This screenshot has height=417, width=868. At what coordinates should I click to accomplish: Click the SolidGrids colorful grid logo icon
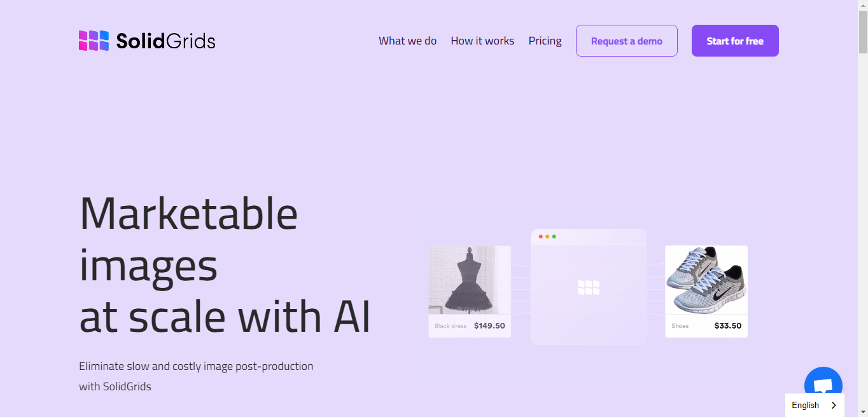[x=94, y=41]
